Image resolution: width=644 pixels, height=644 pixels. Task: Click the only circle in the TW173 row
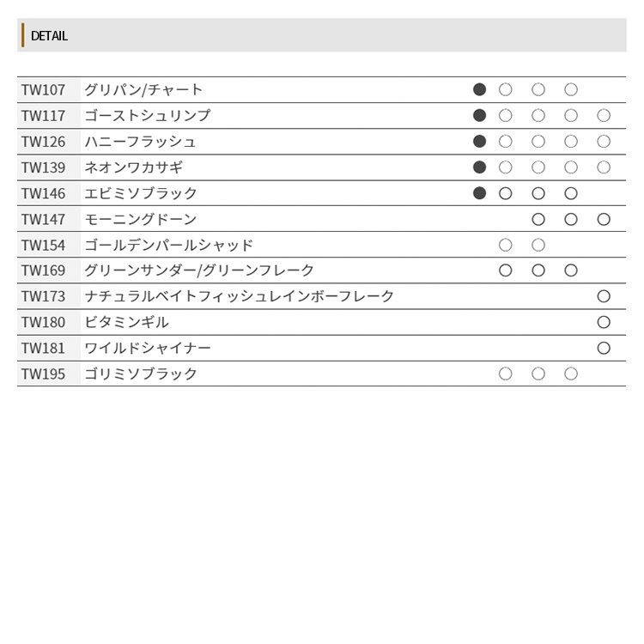(x=604, y=296)
